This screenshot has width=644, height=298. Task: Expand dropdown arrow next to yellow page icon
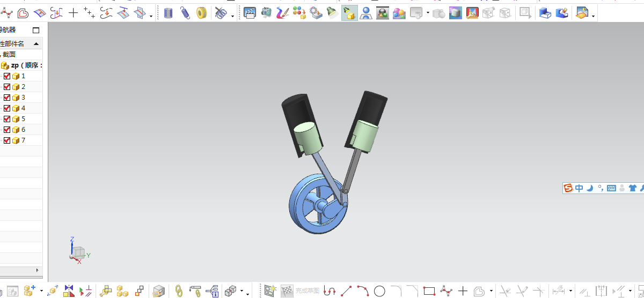pos(593,16)
